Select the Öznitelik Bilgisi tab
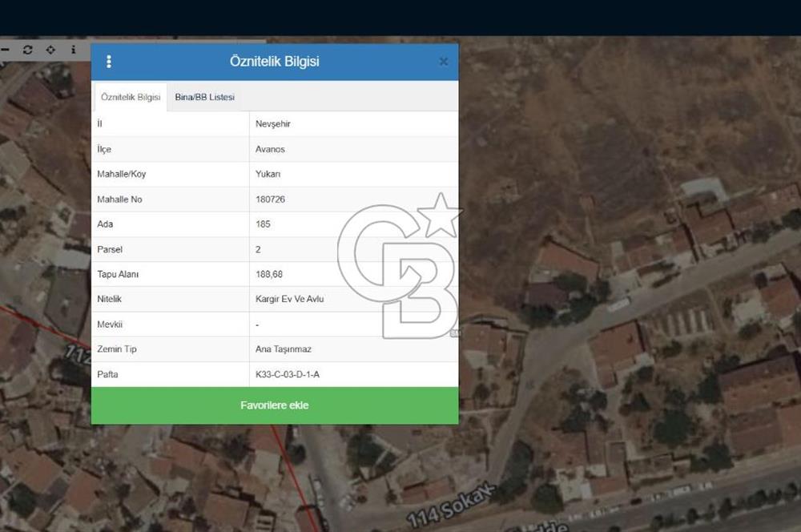The image size is (801, 532). [x=131, y=97]
